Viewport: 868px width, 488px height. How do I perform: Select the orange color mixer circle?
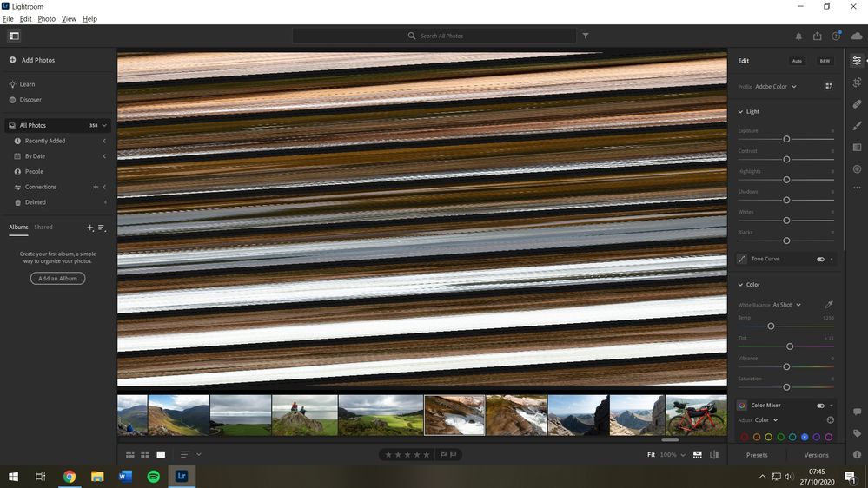coord(756,437)
